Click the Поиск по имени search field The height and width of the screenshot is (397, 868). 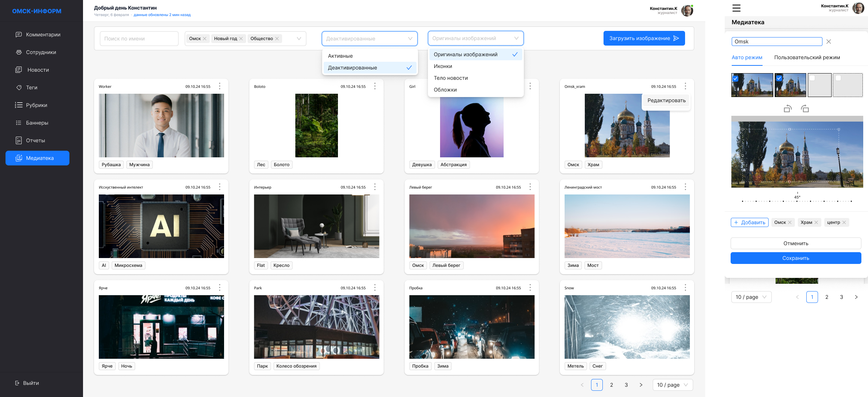click(139, 39)
